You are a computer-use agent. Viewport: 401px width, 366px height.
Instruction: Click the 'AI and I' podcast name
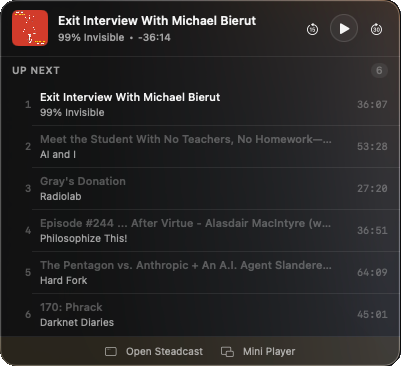pos(58,154)
